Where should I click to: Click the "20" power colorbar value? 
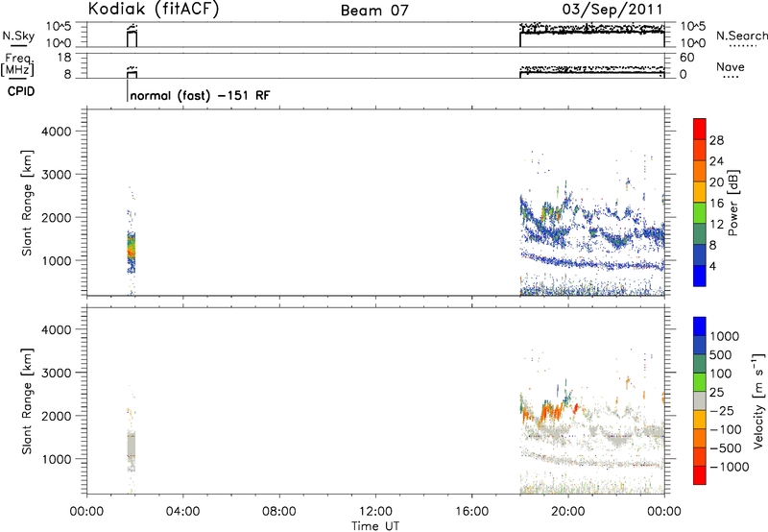tap(716, 182)
